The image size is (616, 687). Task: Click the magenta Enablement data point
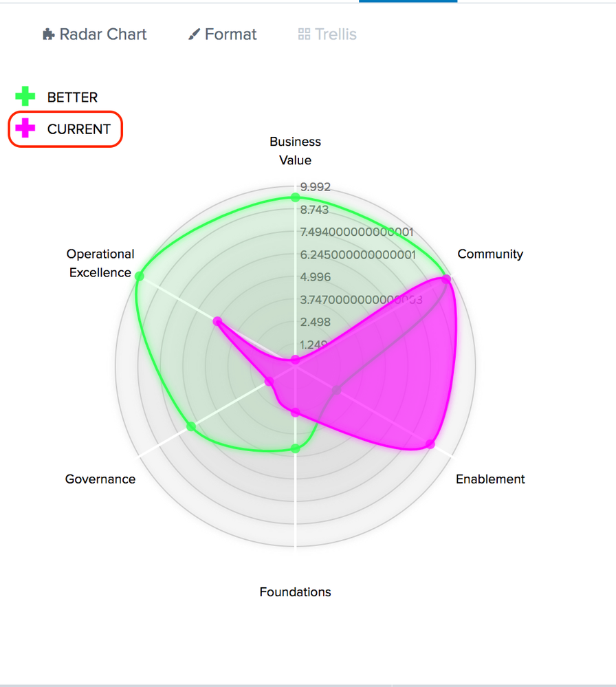(430, 444)
